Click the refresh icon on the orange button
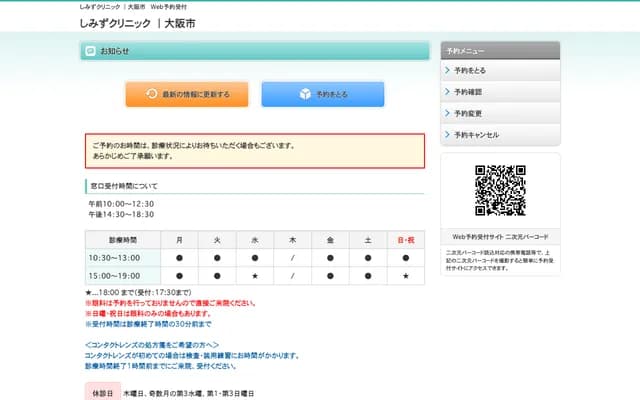The width and height of the screenshot is (640, 400). [x=151, y=94]
